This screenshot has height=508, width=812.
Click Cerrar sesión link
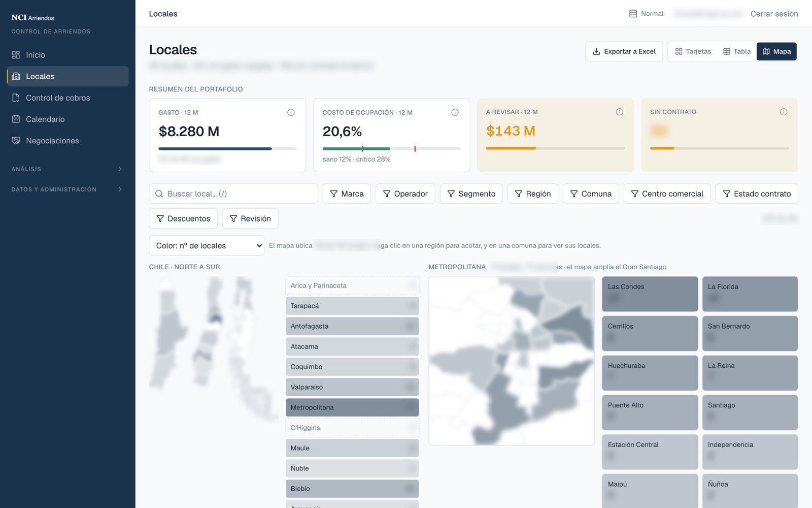(774, 14)
